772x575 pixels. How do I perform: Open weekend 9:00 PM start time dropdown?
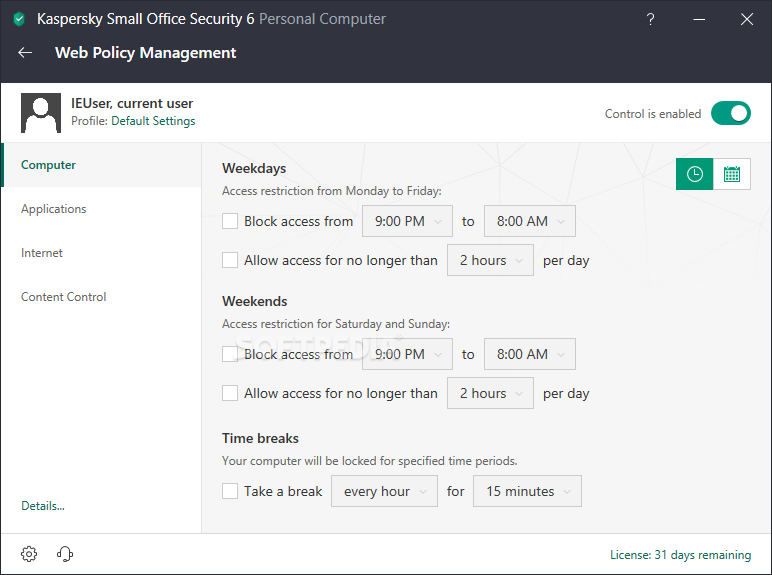(407, 354)
